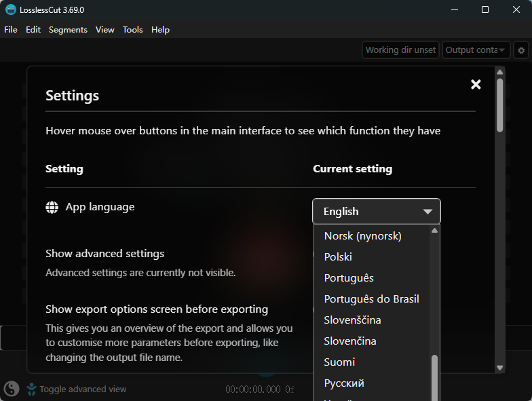Click the language list scrollbar thumb
The height and width of the screenshot is (401, 532).
(x=434, y=378)
